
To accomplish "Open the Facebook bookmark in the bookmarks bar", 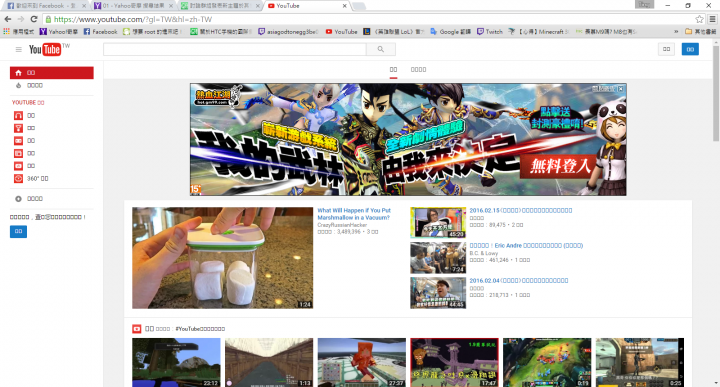I will click(x=101, y=32).
